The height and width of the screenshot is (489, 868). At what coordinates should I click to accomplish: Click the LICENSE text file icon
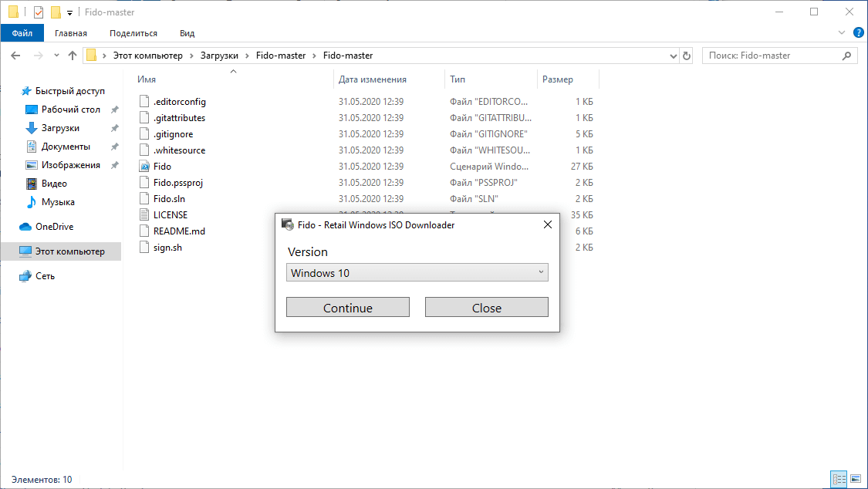click(x=144, y=214)
